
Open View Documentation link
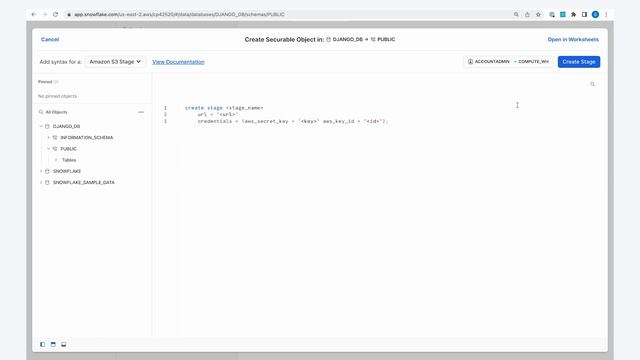click(x=178, y=62)
